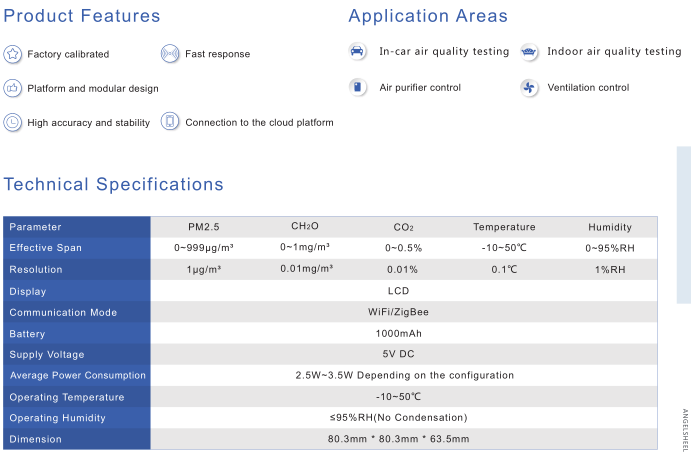Click the clock icon for High accuracy
The image size is (691, 458).
[12, 122]
